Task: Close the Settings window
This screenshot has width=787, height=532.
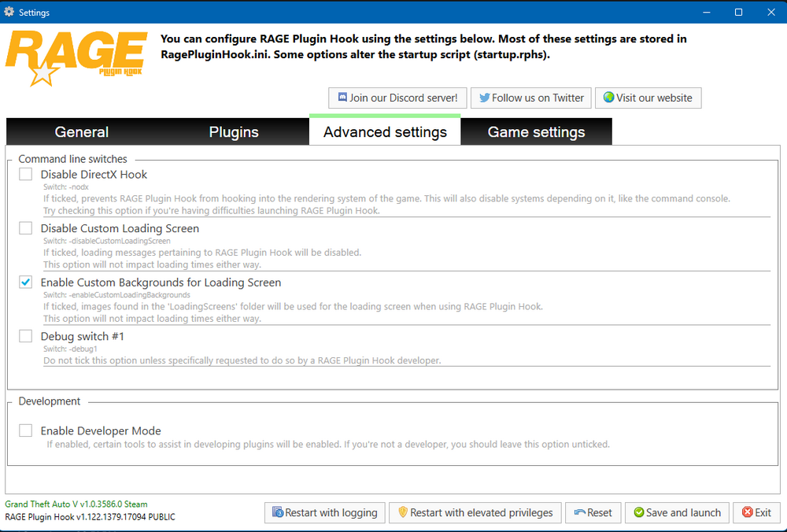Action: [771, 12]
